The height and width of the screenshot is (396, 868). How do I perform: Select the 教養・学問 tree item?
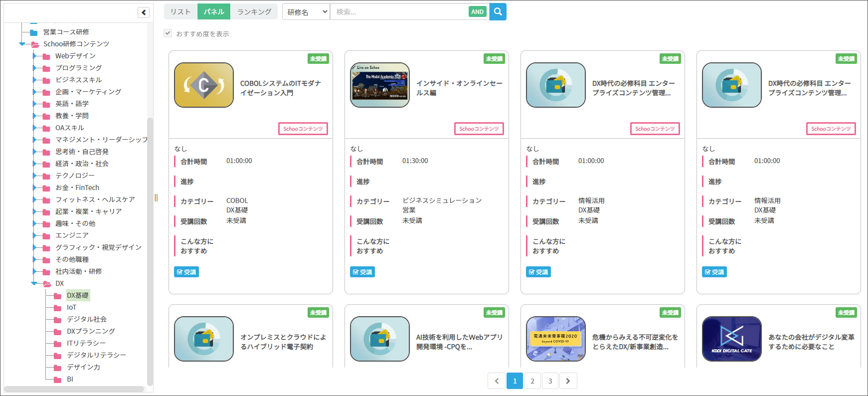pyautogui.click(x=72, y=116)
